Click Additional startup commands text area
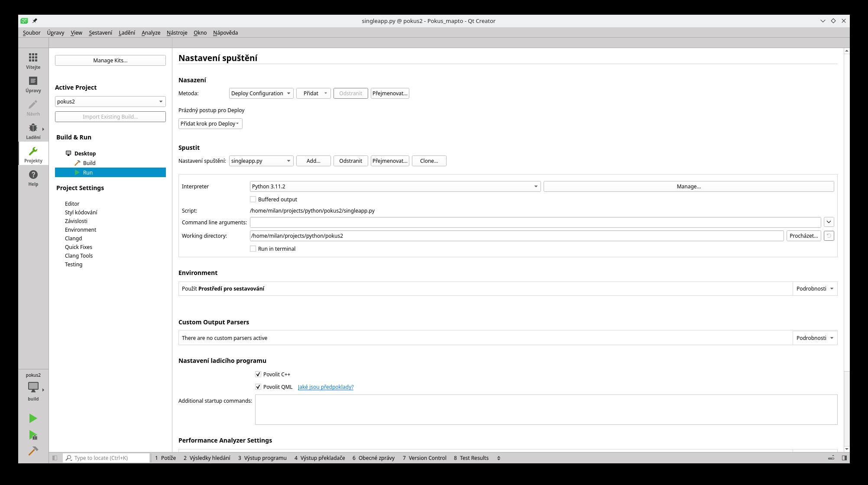 [546, 410]
